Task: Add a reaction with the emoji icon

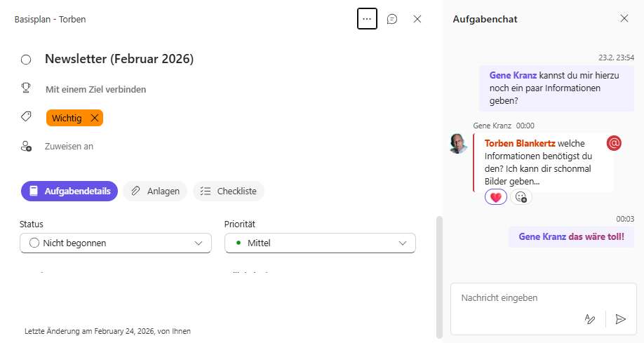Action: tap(521, 198)
